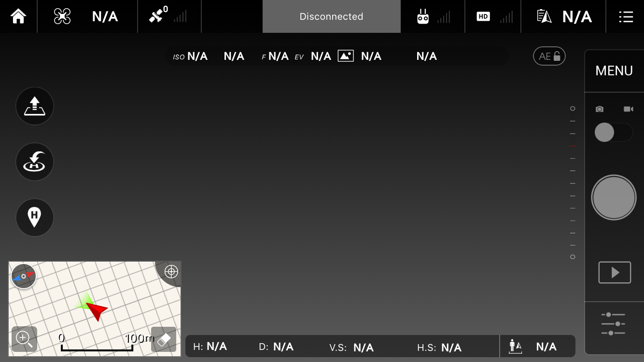Image resolution: width=644 pixels, height=362 pixels.
Task: Clear flight path with eraser icon
Action: click(164, 339)
